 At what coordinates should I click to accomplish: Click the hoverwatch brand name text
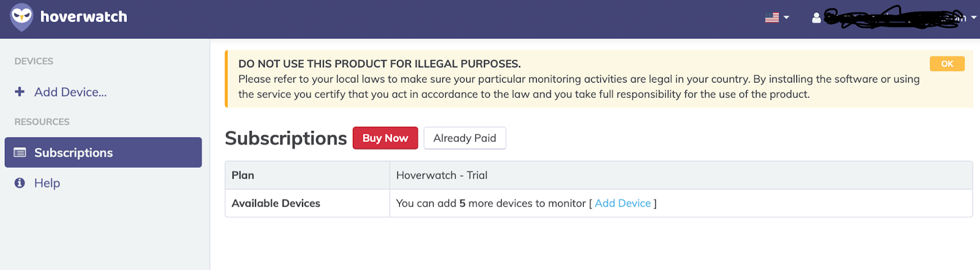pos(84,17)
